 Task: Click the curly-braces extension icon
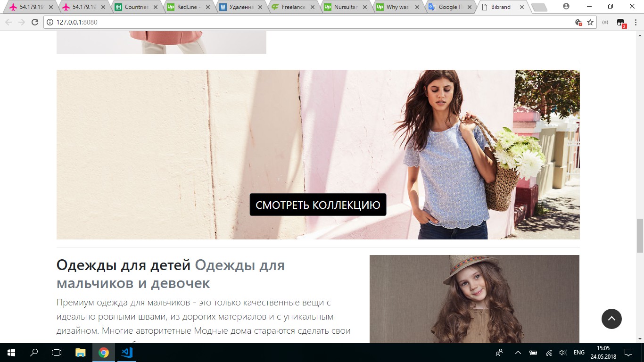[605, 22]
